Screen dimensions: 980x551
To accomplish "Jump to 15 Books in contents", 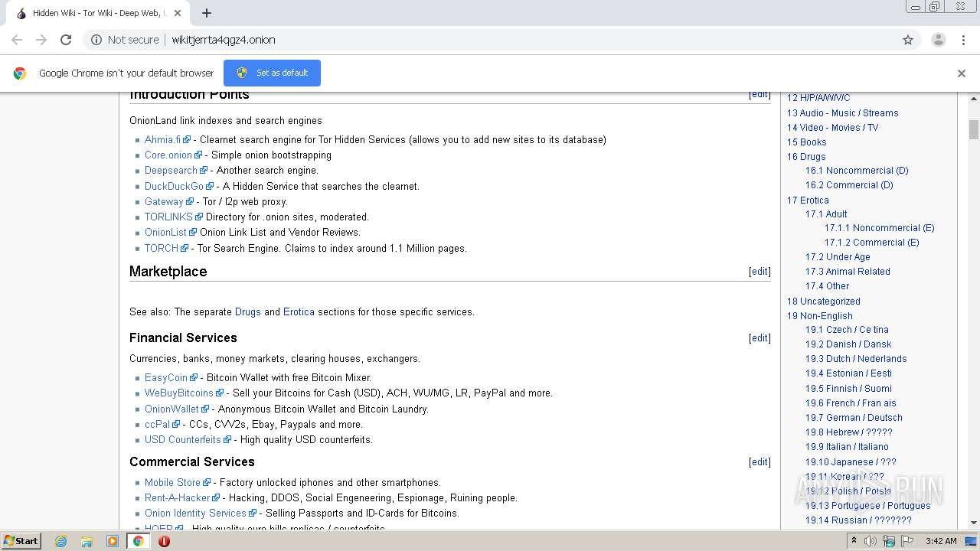I will 807,142.
